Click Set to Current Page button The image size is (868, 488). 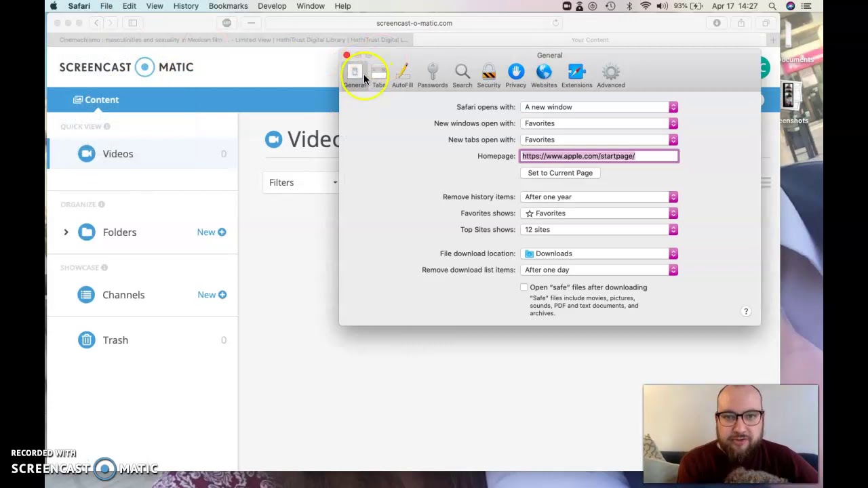tap(560, 173)
